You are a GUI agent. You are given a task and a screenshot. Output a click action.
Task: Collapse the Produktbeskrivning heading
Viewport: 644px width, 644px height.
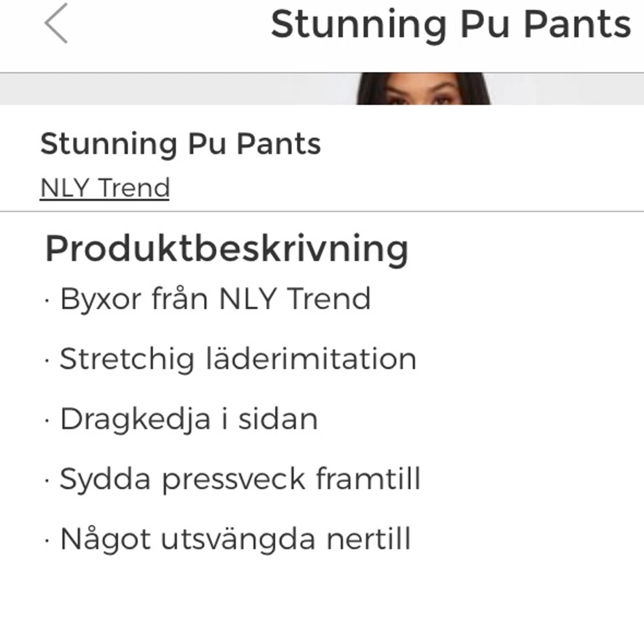(227, 248)
